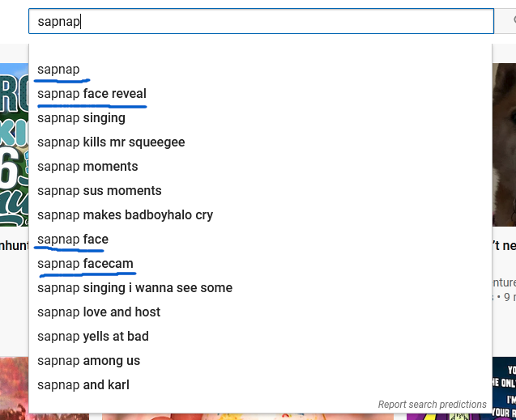The width and height of the screenshot is (516, 420).
Task: Pick the 'sapnap singing' suggestion
Action: (260, 118)
